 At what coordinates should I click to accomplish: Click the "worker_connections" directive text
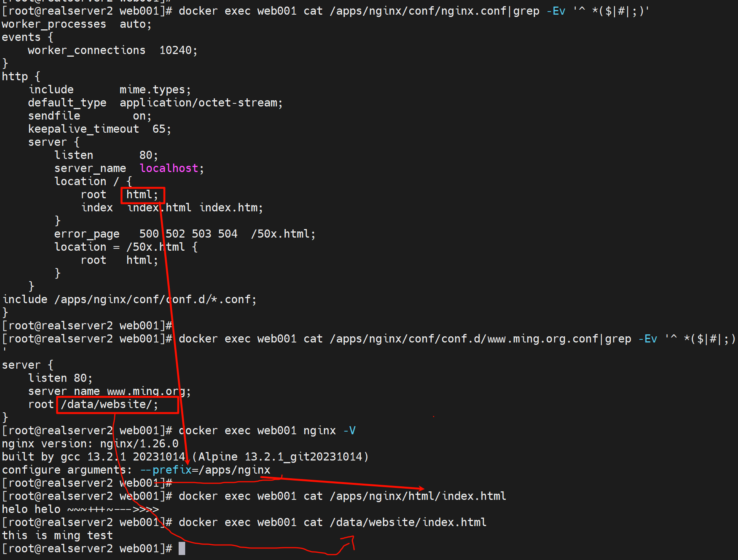86,51
